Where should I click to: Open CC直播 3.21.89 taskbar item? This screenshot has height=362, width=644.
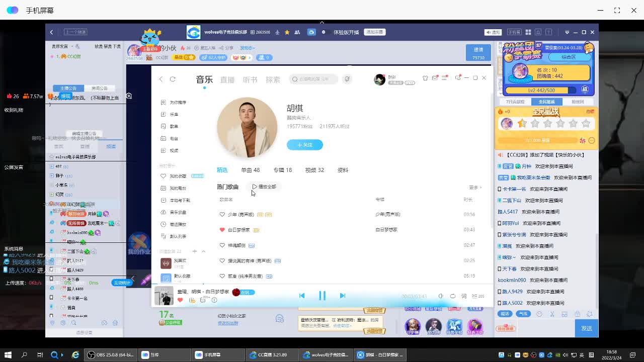click(273, 355)
